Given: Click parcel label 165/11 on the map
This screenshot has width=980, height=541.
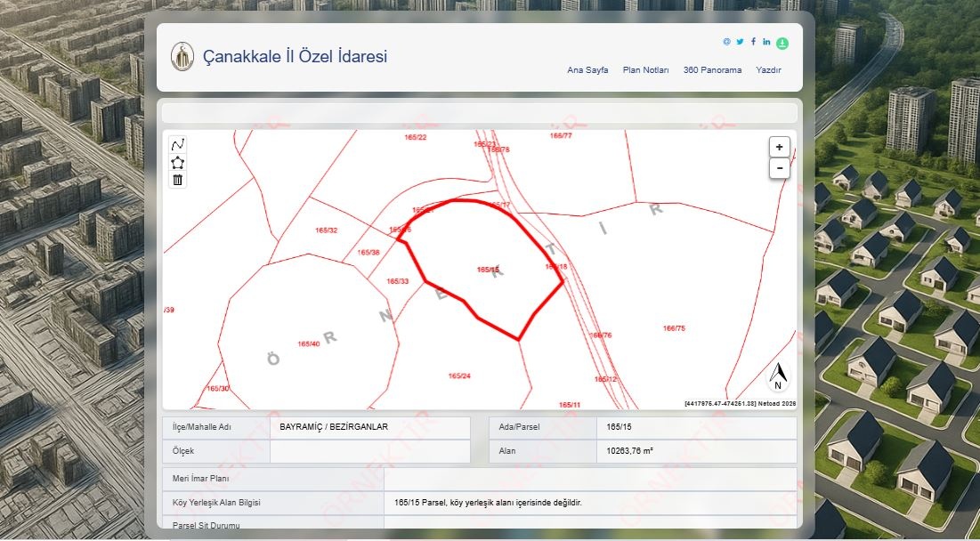Looking at the screenshot, I should point(570,405).
